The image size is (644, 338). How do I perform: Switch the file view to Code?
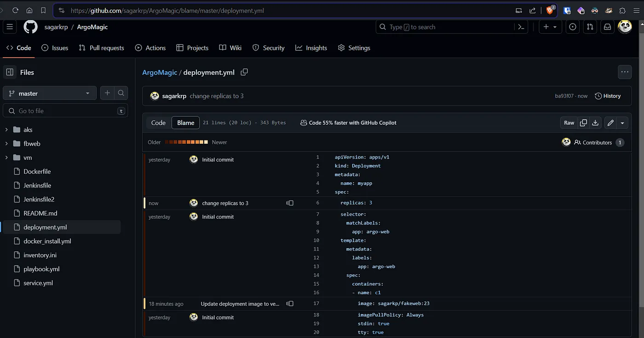pyautogui.click(x=158, y=123)
